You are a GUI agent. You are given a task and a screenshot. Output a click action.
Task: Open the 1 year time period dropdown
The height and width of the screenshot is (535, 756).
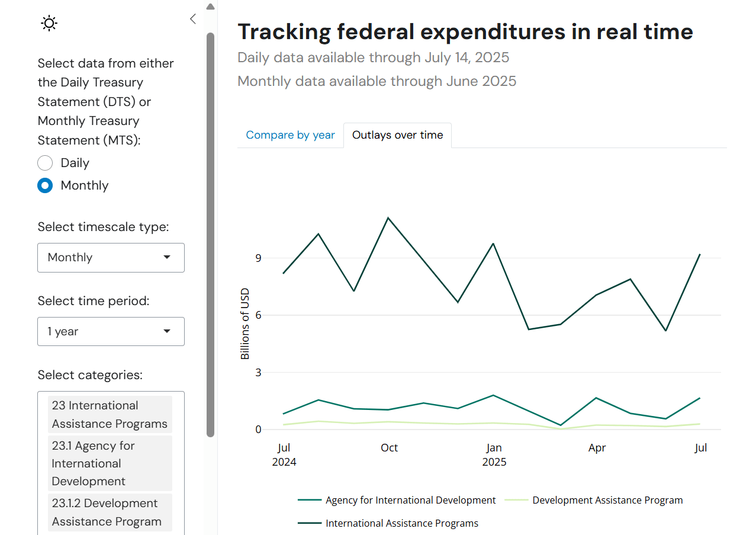(x=111, y=331)
